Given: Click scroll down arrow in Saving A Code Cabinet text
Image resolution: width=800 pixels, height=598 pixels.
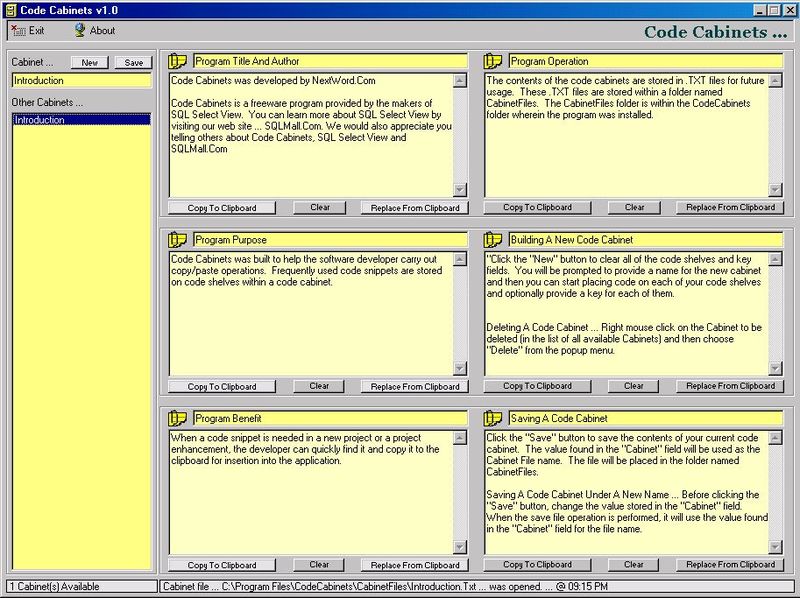Looking at the screenshot, I should (x=775, y=547).
